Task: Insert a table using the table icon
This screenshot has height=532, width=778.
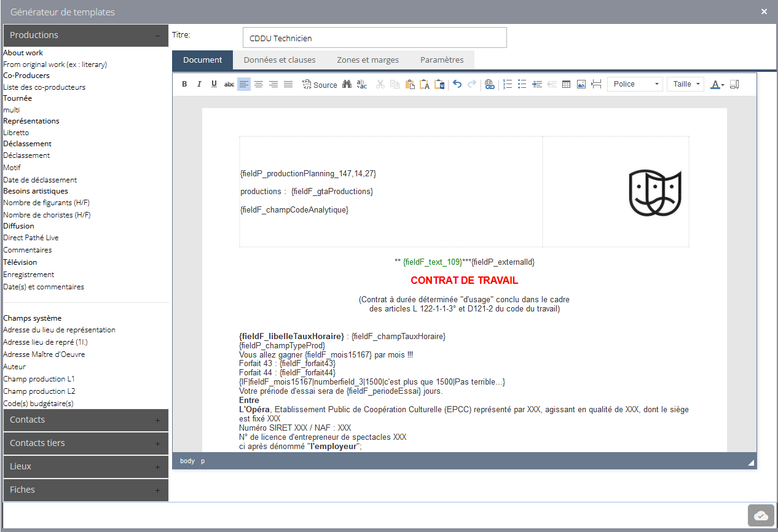Action: point(567,84)
